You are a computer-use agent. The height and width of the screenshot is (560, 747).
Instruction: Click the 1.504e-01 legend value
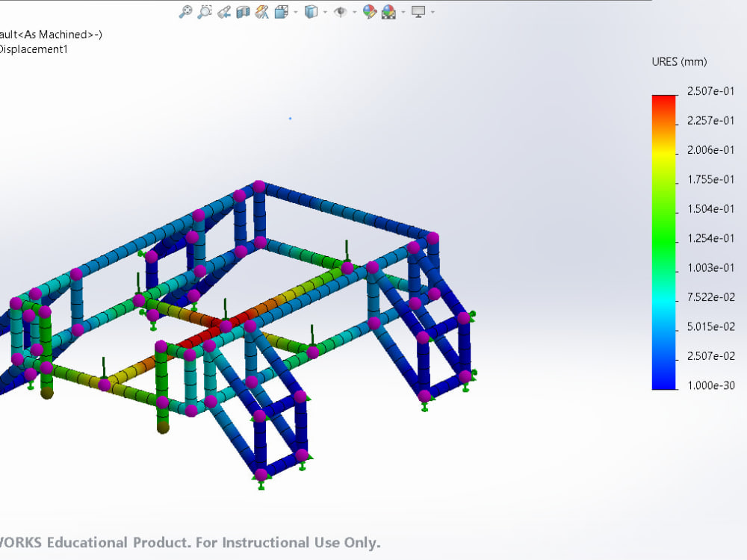pos(711,209)
